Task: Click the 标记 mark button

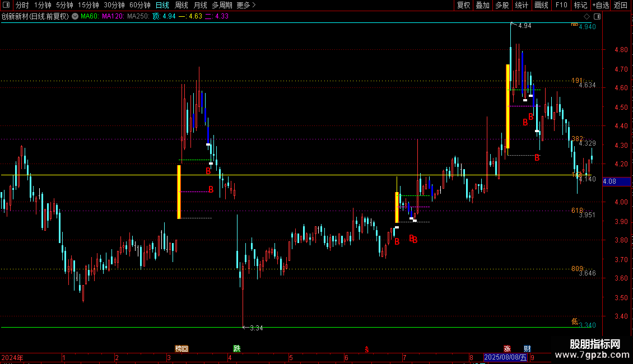Action: 580,5
